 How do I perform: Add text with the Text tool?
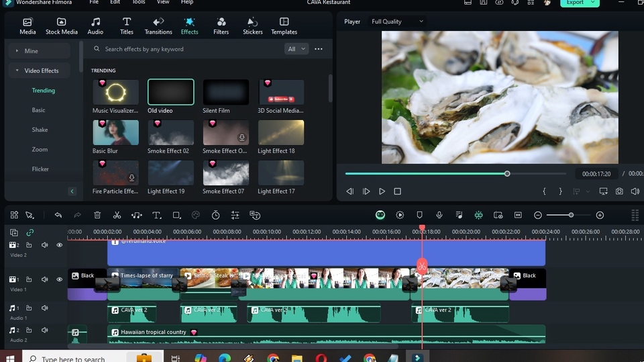click(x=156, y=215)
